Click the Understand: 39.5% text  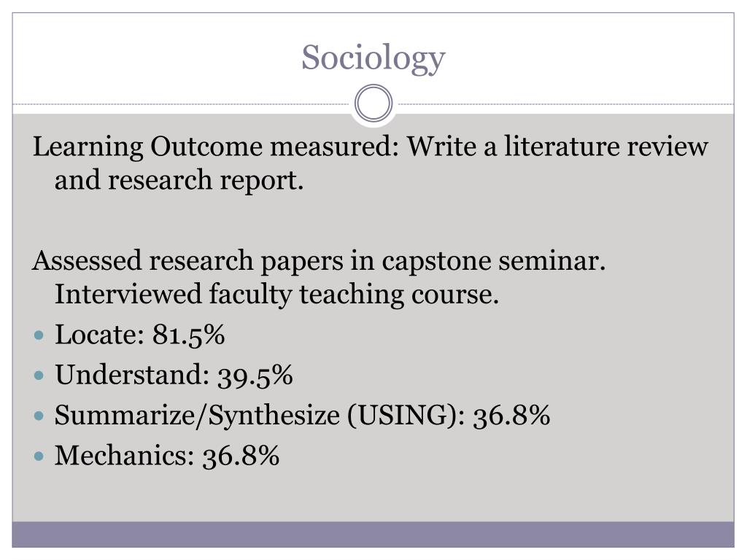(174, 375)
